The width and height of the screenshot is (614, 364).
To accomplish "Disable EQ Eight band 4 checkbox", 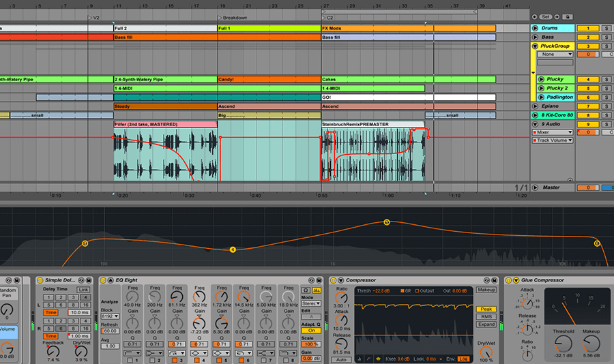I will (x=196, y=360).
